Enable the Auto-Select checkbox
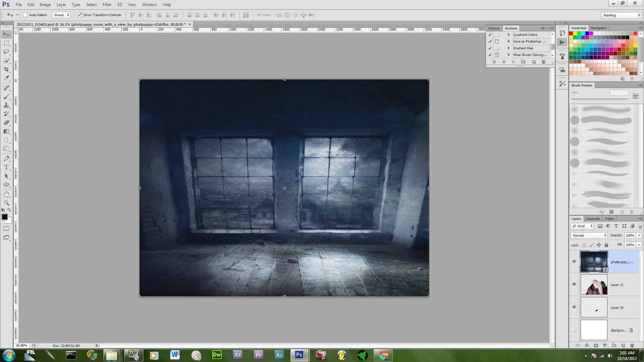 tap(25, 15)
